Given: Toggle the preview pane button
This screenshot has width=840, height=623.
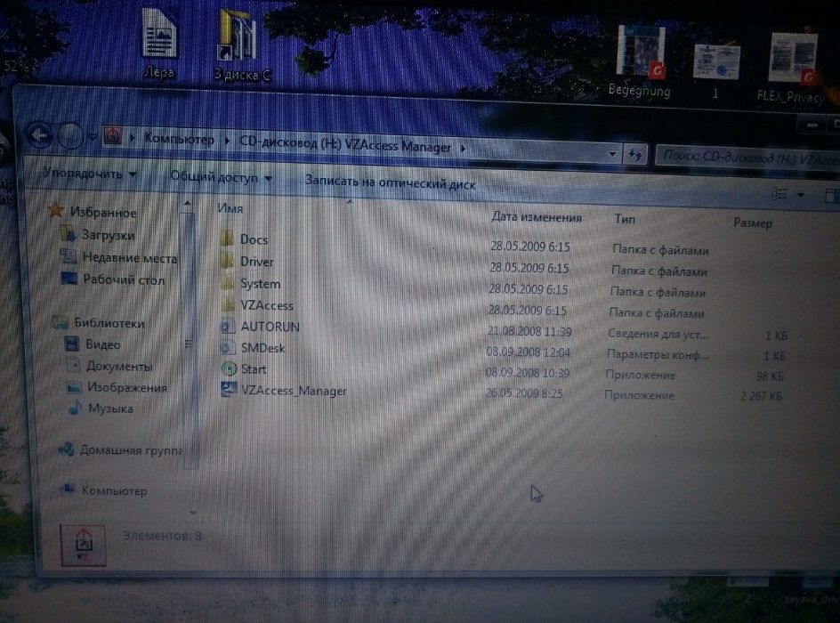Looking at the screenshot, I should 831,196.
